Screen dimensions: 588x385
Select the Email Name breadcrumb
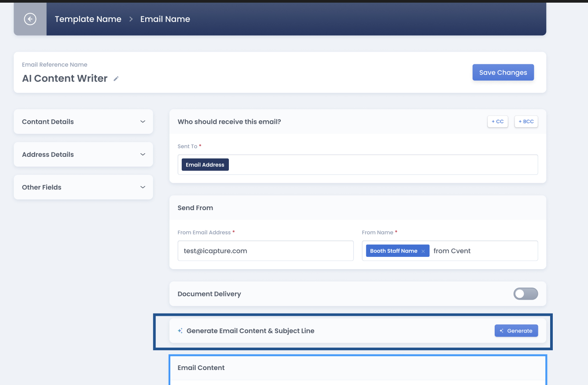point(165,19)
